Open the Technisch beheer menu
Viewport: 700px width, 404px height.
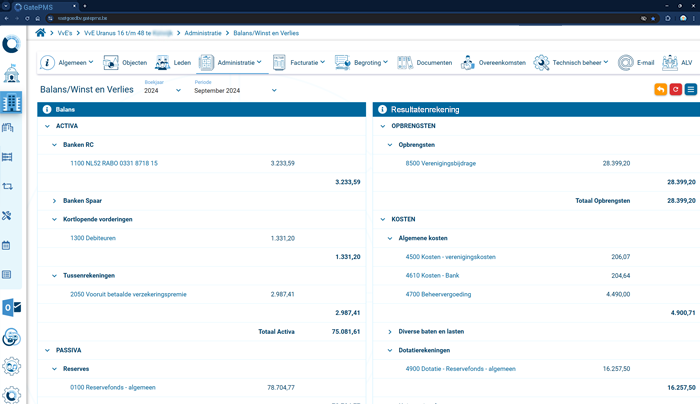click(571, 62)
